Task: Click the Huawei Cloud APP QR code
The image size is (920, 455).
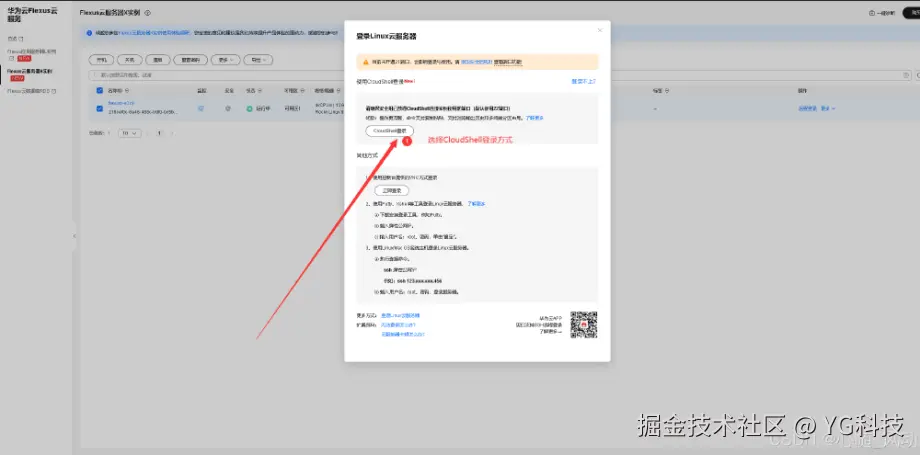Action: (584, 325)
